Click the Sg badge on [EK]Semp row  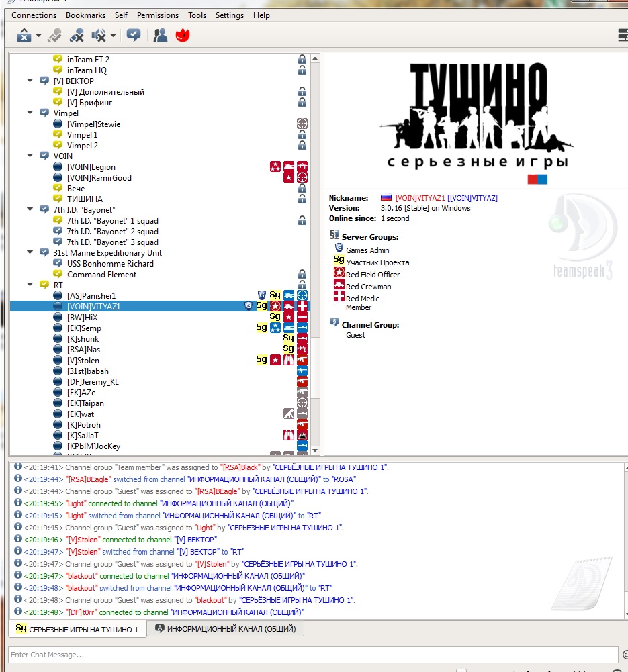pyautogui.click(x=261, y=328)
